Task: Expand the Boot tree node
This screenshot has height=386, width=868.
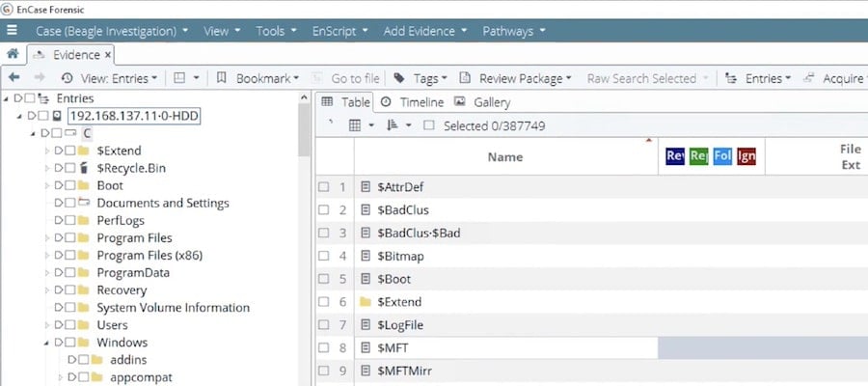Action: point(47,185)
